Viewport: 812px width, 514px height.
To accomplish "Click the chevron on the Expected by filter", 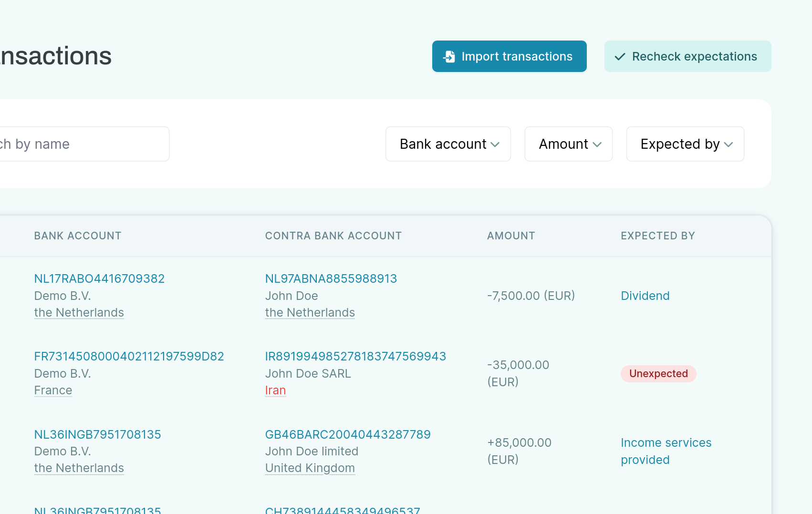I will 729,144.
